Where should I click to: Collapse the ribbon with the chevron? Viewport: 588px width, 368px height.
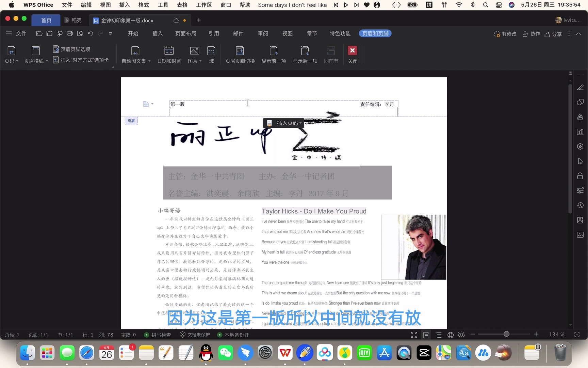pyautogui.click(x=578, y=34)
